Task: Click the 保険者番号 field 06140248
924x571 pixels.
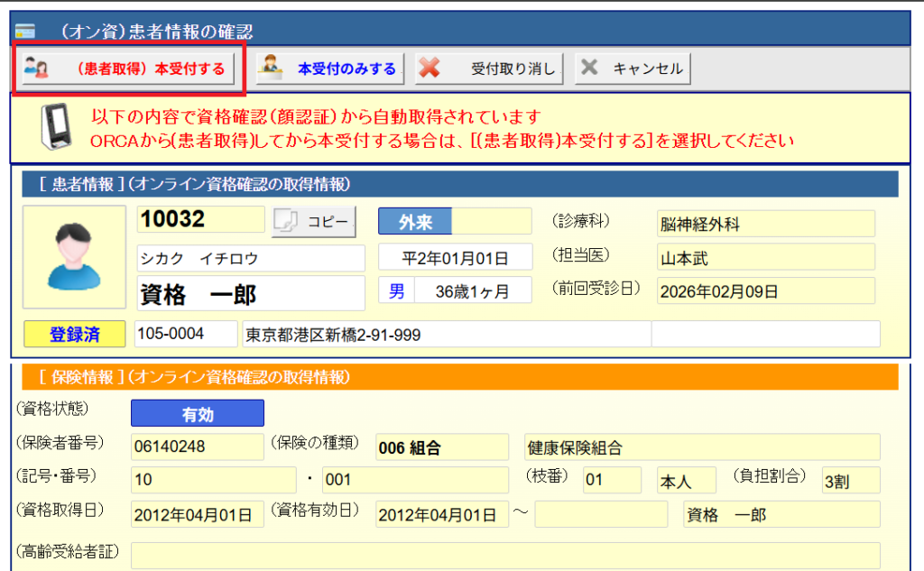Action: [x=197, y=447]
